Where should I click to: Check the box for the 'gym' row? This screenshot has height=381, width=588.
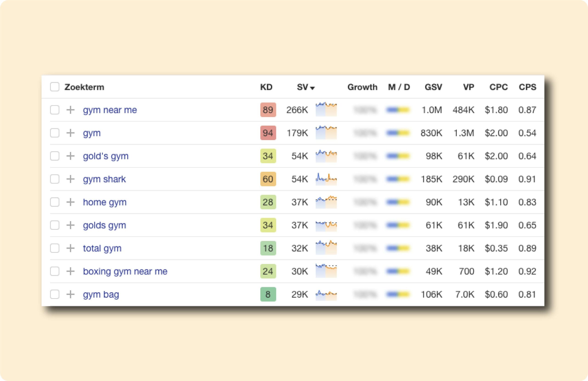[55, 133]
